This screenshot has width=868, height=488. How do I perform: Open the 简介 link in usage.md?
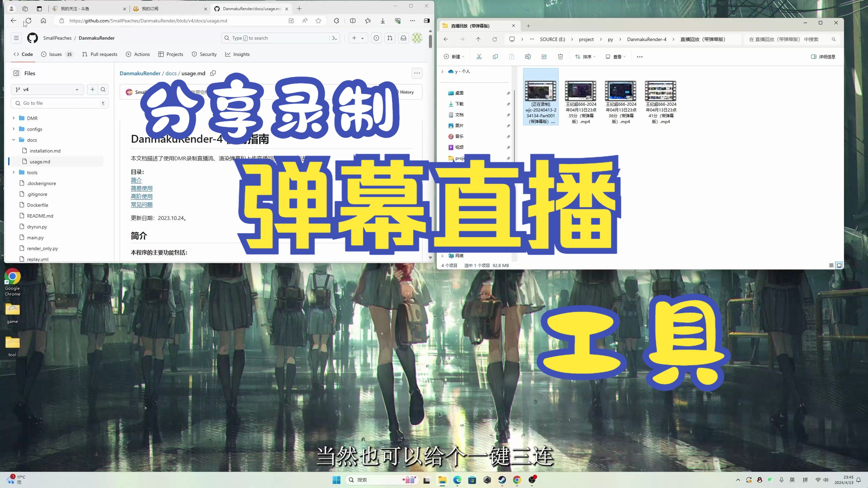136,180
